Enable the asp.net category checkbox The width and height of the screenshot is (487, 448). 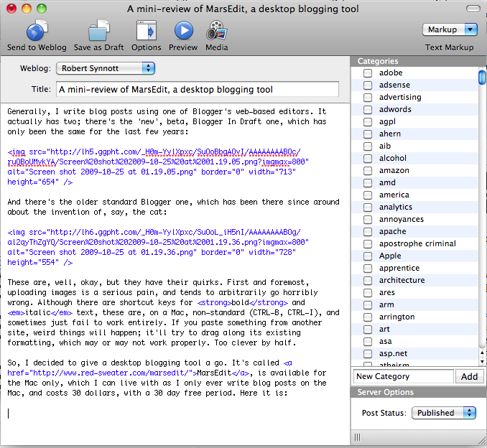click(368, 354)
